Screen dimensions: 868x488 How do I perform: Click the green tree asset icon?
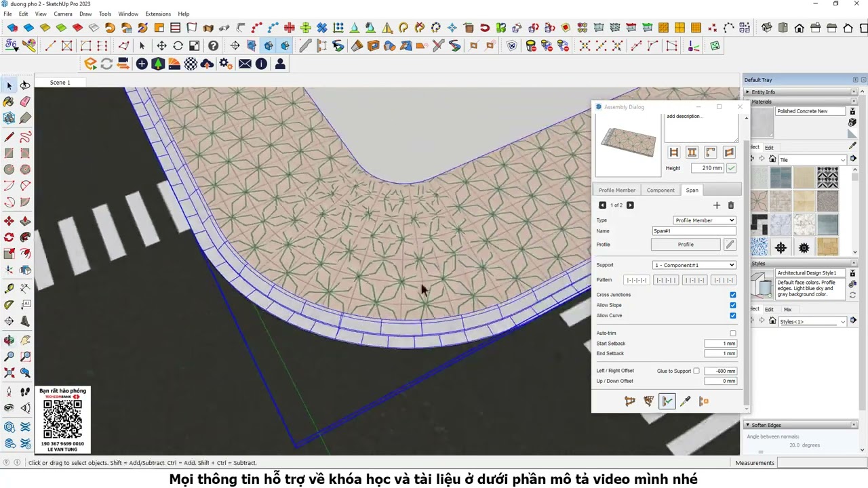point(158,64)
